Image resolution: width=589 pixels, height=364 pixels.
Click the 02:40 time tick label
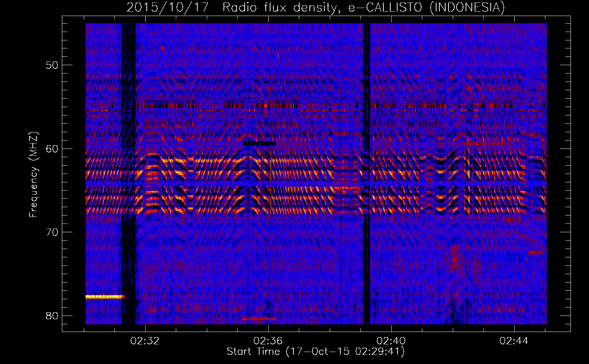pyautogui.click(x=391, y=341)
